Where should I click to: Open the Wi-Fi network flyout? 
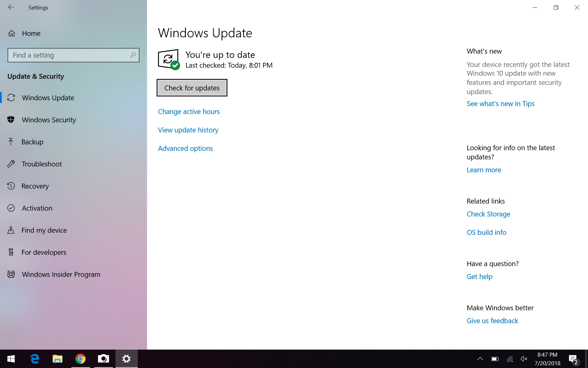click(x=510, y=359)
